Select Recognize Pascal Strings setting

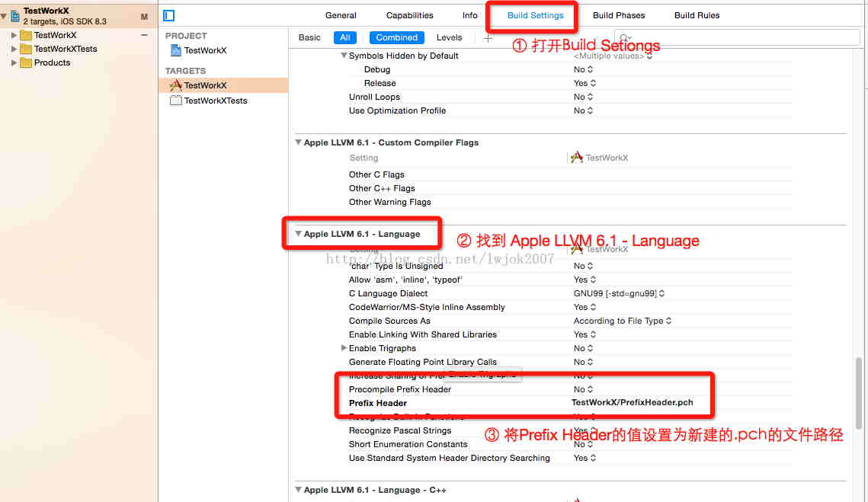click(x=399, y=430)
